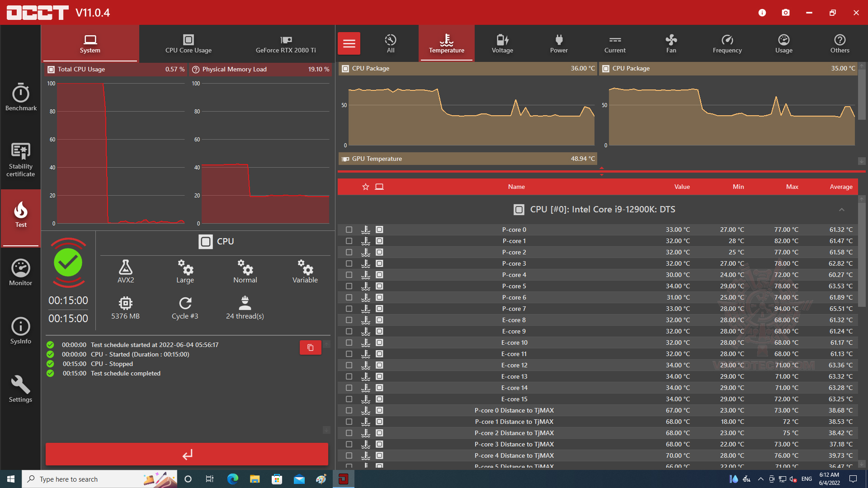Switch to CPU Core Usage tab
868x488 pixels.
(x=189, y=43)
